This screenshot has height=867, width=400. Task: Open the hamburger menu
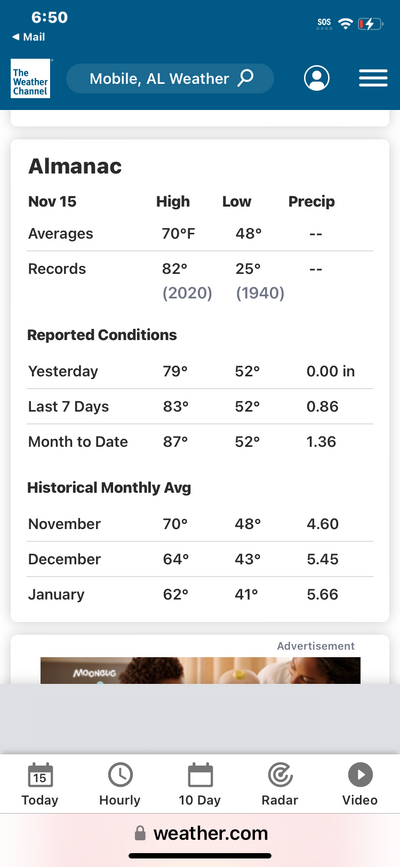(x=373, y=79)
